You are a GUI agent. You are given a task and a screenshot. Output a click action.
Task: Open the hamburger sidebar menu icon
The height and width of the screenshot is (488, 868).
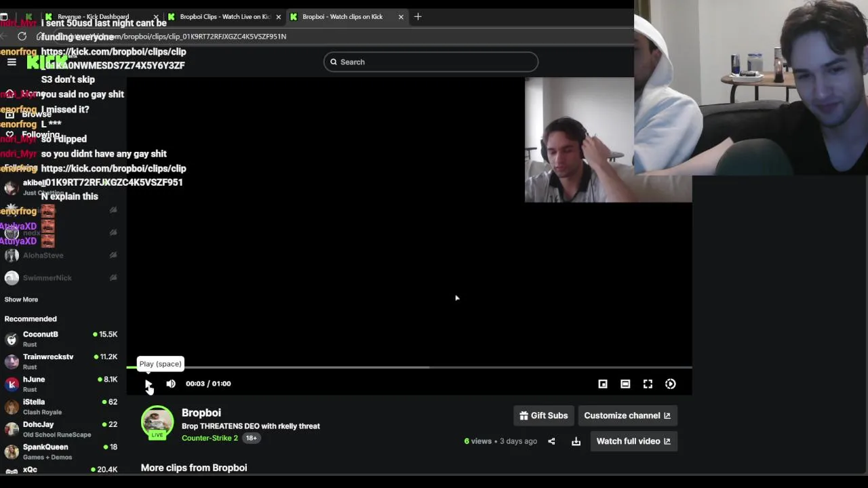point(12,62)
